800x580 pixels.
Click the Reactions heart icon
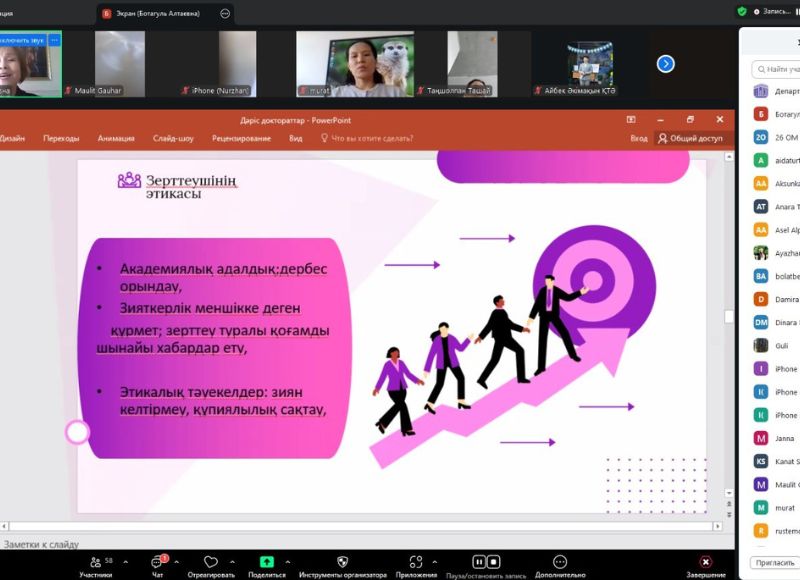click(210, 561)
